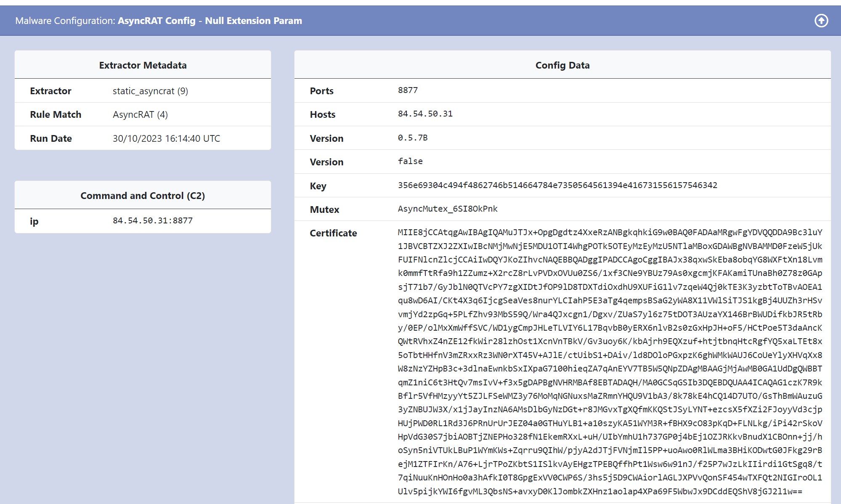Select the static_asyncrat extractor value
The image size is (841, 504).
[x=150, y=90]
